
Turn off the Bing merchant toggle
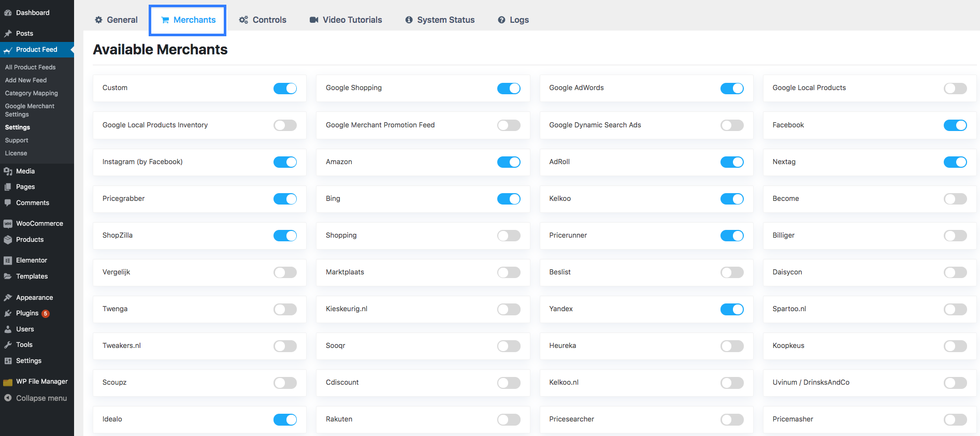tap(509, 199)
